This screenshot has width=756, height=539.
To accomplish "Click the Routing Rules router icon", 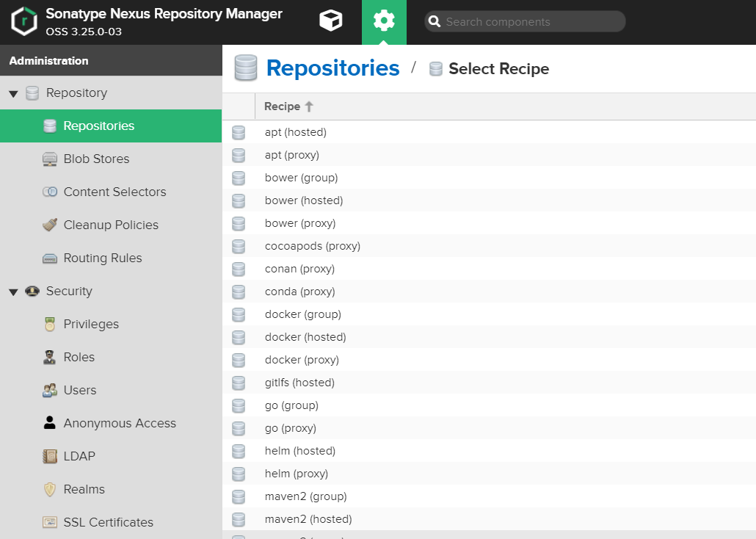I will click(x=50, y=258).
